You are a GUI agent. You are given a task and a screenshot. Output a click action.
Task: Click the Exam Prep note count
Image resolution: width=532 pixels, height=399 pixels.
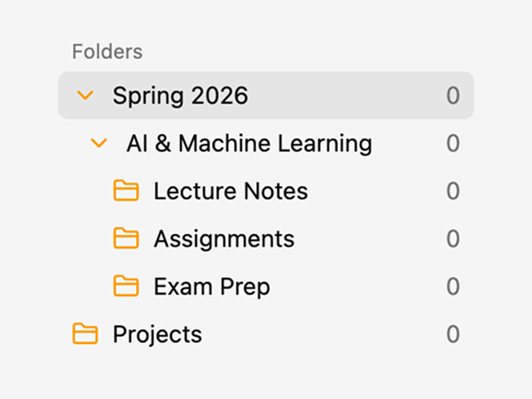[x=453, y=286]
